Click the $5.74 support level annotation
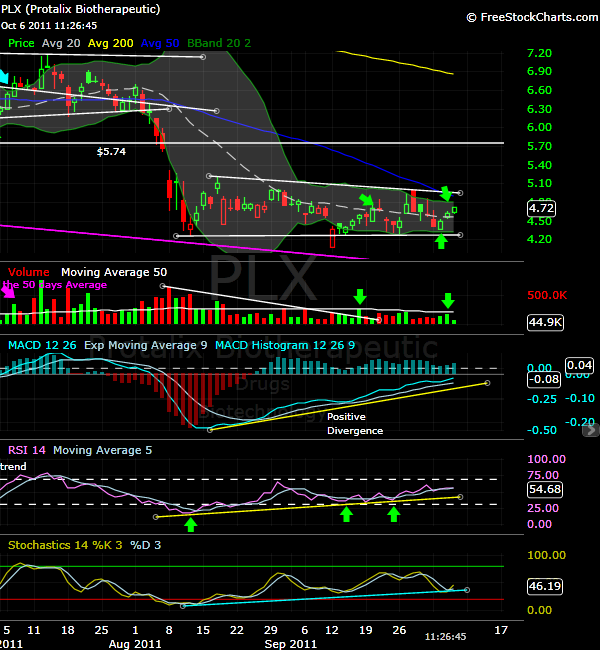 click(111, 152)
